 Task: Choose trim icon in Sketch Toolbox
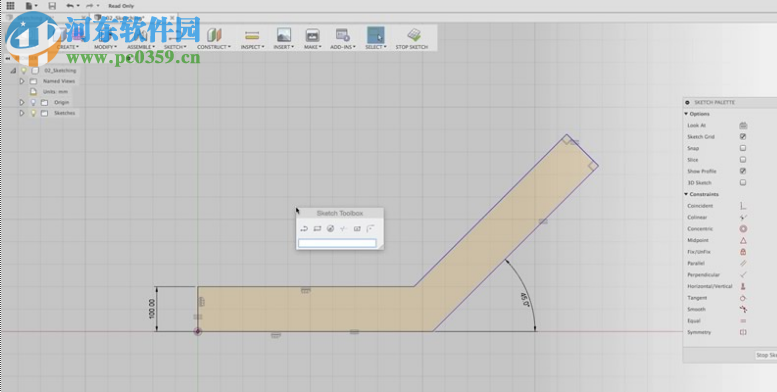click(343, 228)
